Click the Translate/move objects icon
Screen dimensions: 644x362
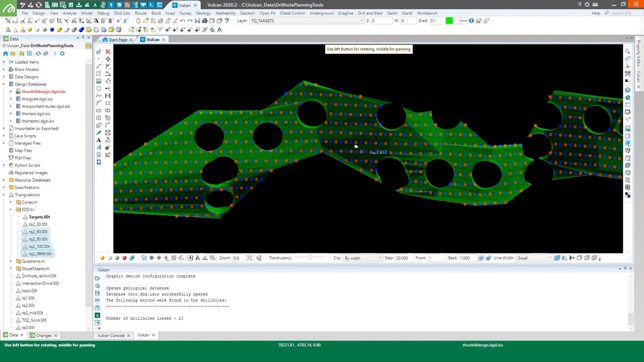point(108,59)
